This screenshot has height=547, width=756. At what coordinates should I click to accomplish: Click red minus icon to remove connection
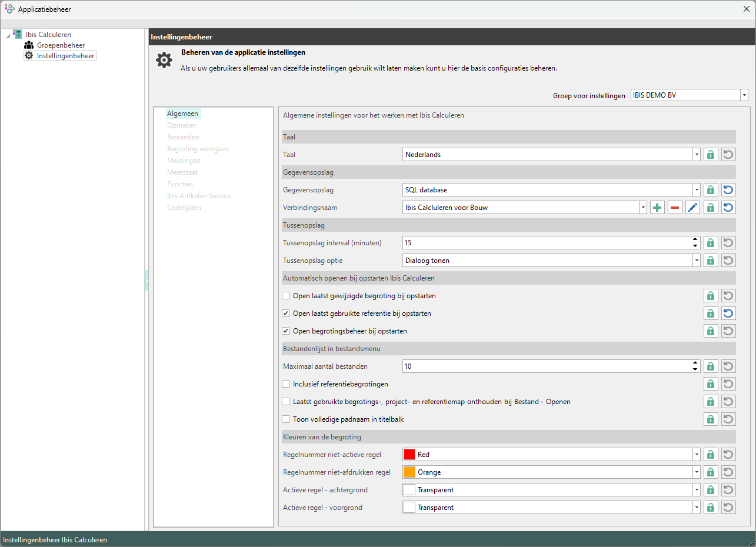click(675, 208)
